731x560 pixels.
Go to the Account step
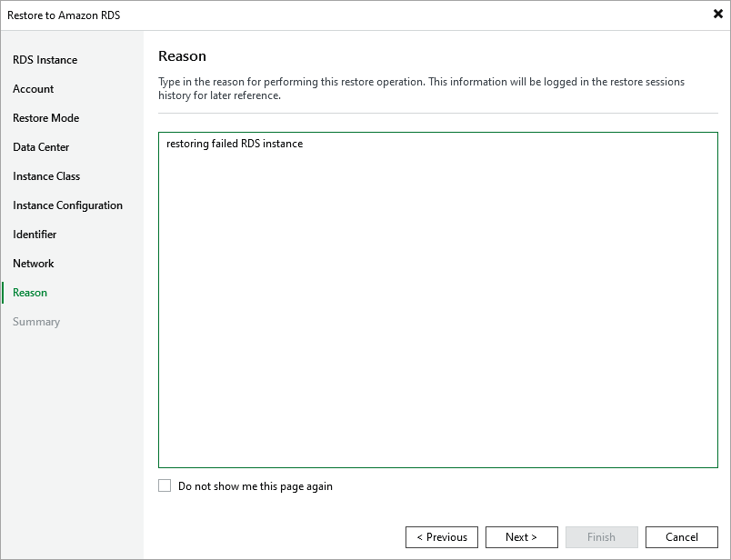33,88
